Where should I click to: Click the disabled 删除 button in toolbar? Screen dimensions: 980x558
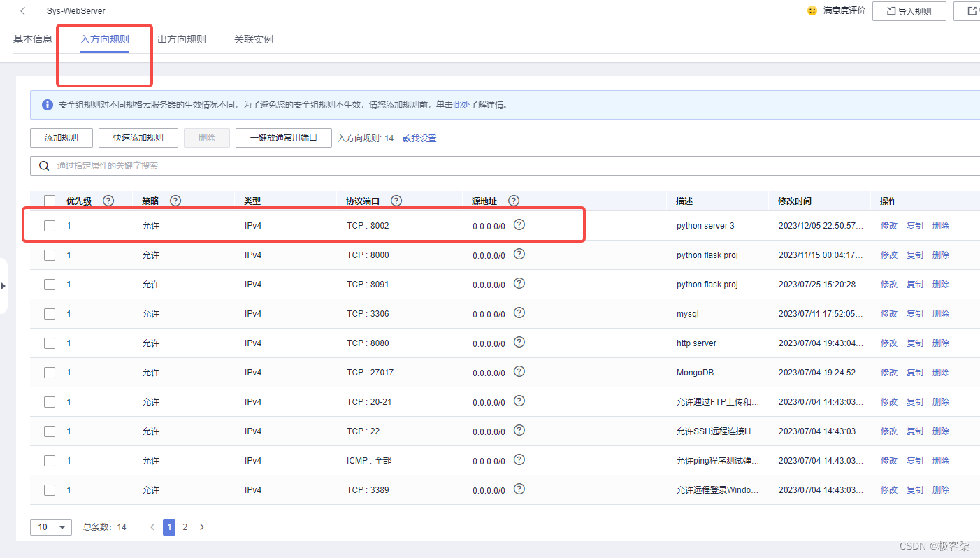(207, 138)
